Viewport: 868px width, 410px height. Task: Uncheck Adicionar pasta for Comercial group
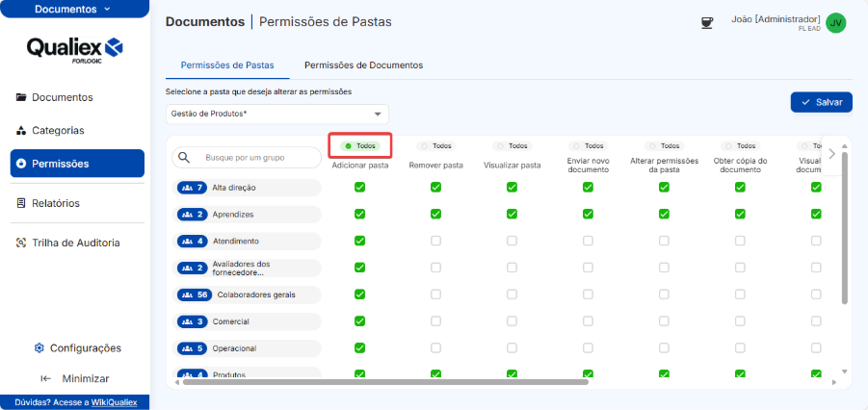[359, 320]
